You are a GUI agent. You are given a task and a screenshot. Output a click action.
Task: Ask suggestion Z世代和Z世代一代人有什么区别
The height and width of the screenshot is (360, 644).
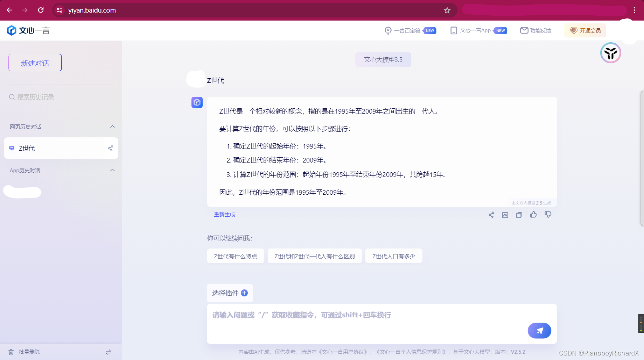coord(315,256)
